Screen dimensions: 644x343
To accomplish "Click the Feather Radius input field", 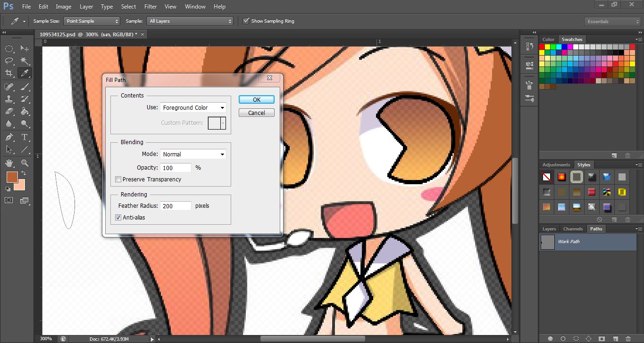I will click(x=176, y=206).
